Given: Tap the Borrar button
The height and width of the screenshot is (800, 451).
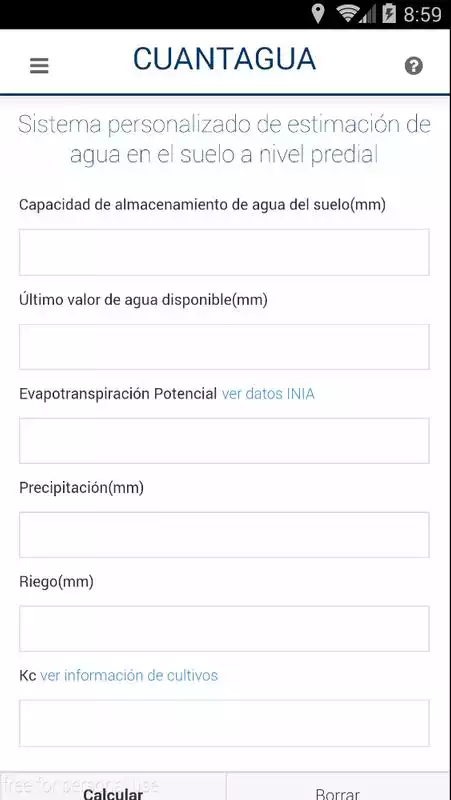Looking at the screenshot, I should pos(339,786).
